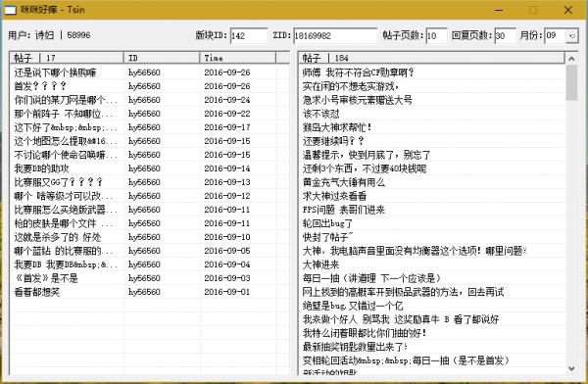
Task: Click the right 帖子 184 column header
Action: pos(431,58)
